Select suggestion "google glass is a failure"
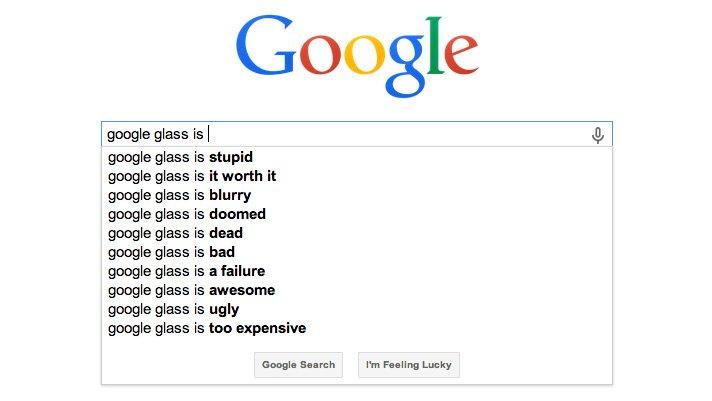Viewport: 712px width, 401px height. 357,271
